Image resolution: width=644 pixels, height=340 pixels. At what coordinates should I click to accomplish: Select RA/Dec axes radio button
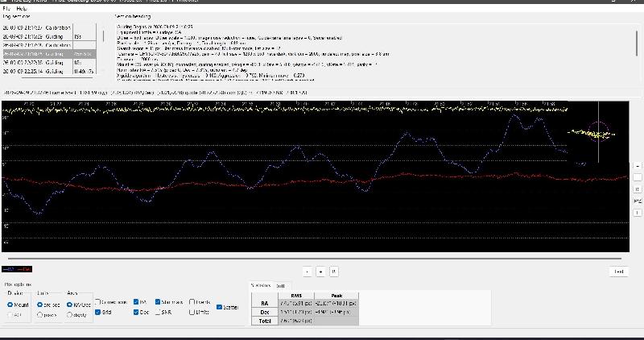click(78, 305)
